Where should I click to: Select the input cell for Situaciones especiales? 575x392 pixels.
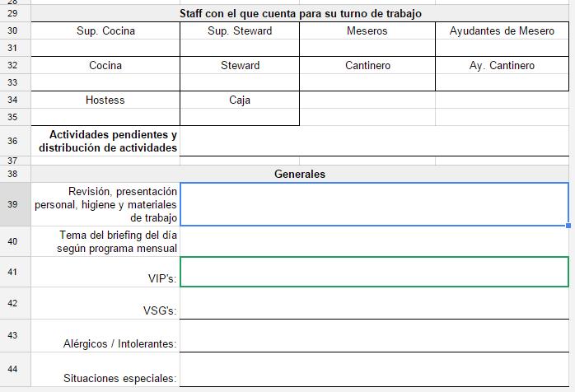pos(374,370)
